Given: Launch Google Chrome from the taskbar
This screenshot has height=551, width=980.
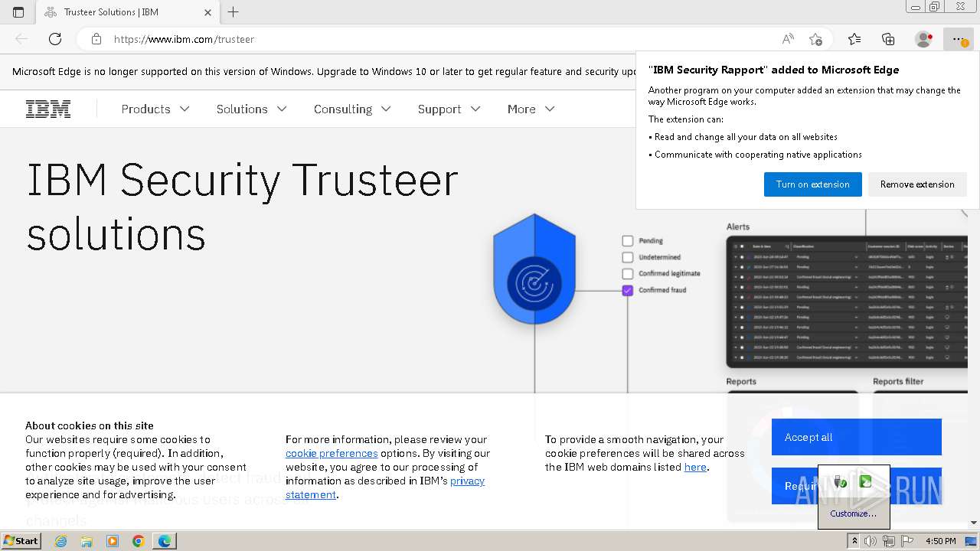Looking at the screenshot, I should 139,541.
